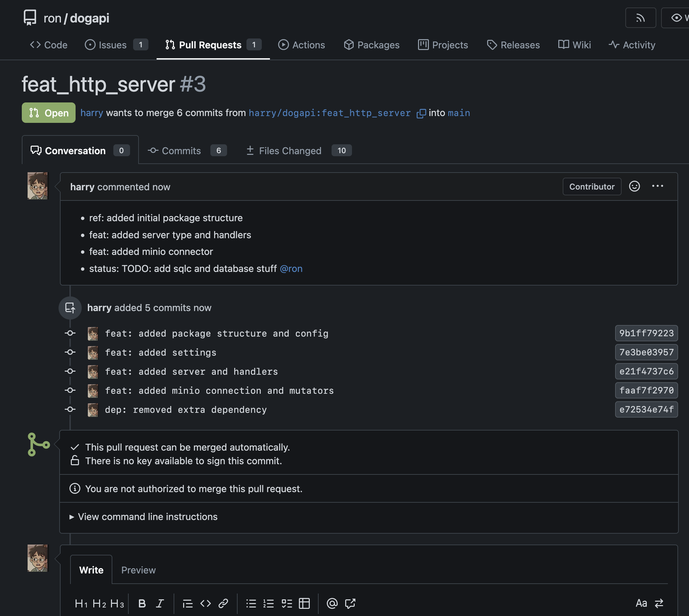Switch to the Commits tab
This screenshot has height=616, width=689.
click(x=187, y=150)
